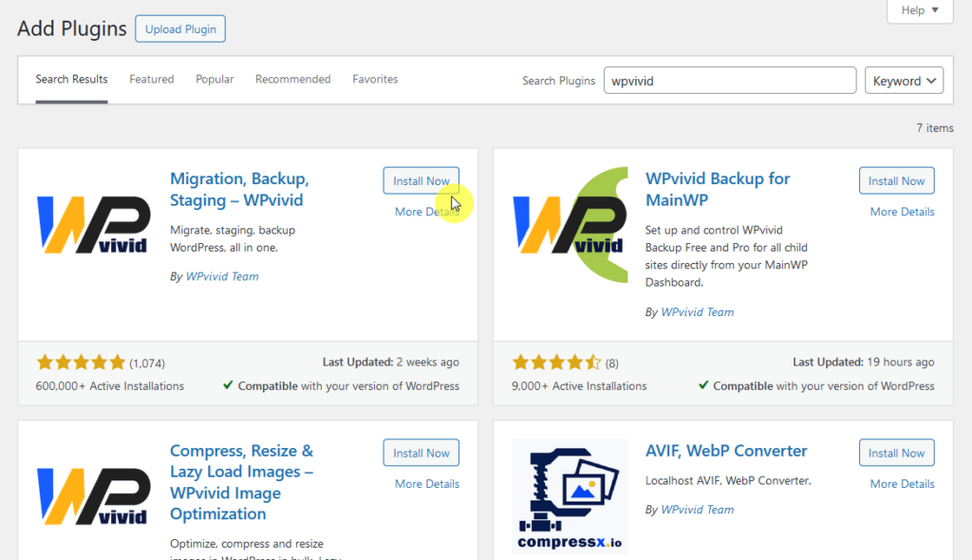Click the WPvivid Backup for MainWP plugin logo
This screenshot has width=972, height=560.
pyautogui.click(x=570, y=225)
